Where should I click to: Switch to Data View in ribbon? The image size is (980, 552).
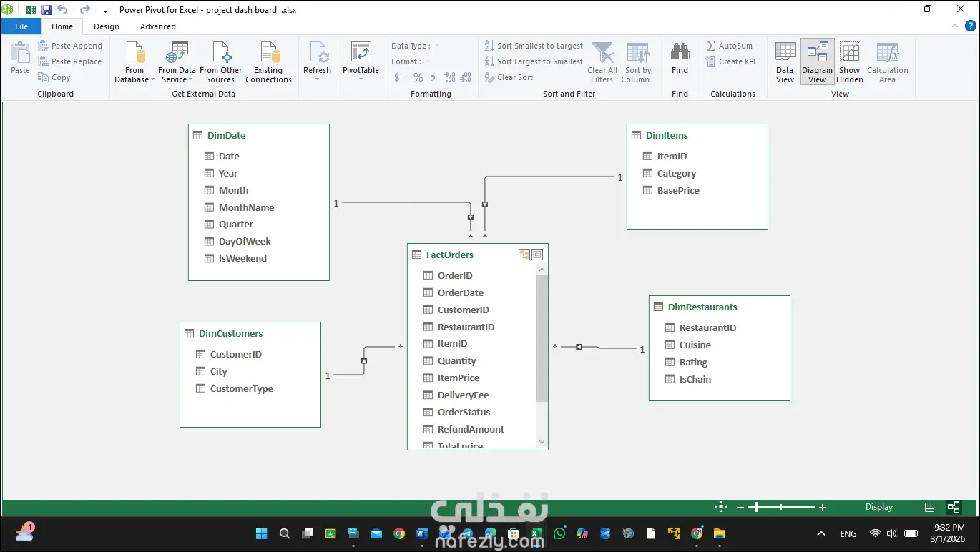click(785, 62)
